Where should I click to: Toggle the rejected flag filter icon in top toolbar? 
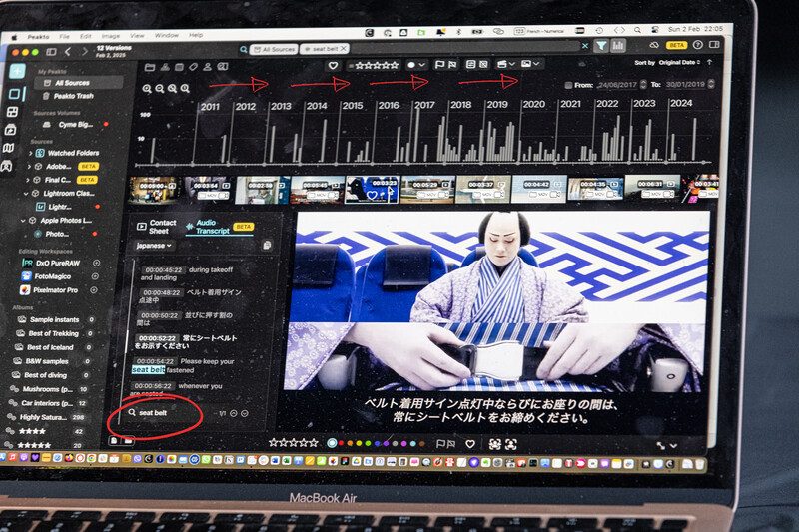pos(452,64)
